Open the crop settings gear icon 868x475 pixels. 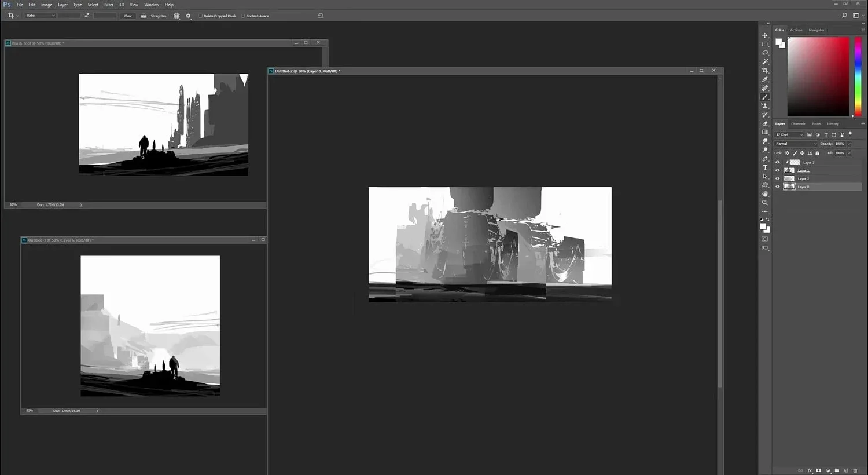187,16
